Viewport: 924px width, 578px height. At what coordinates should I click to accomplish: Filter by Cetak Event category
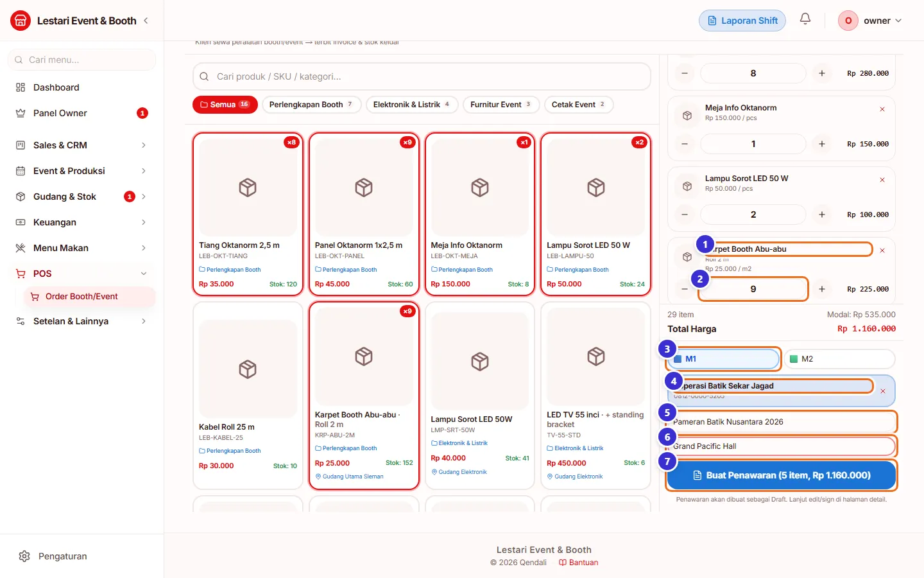tap(579, 105)
